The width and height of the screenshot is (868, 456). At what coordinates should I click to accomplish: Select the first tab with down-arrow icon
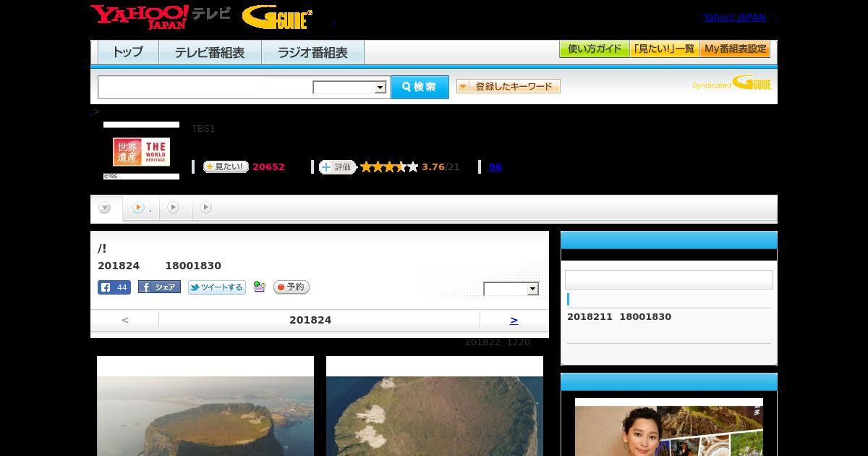[106, 208]
